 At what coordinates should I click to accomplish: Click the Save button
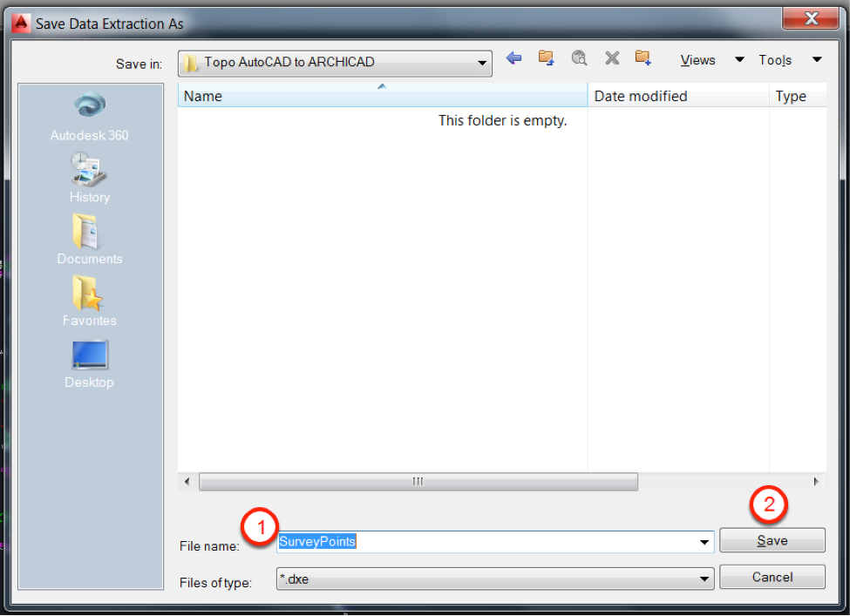point(772,541)
